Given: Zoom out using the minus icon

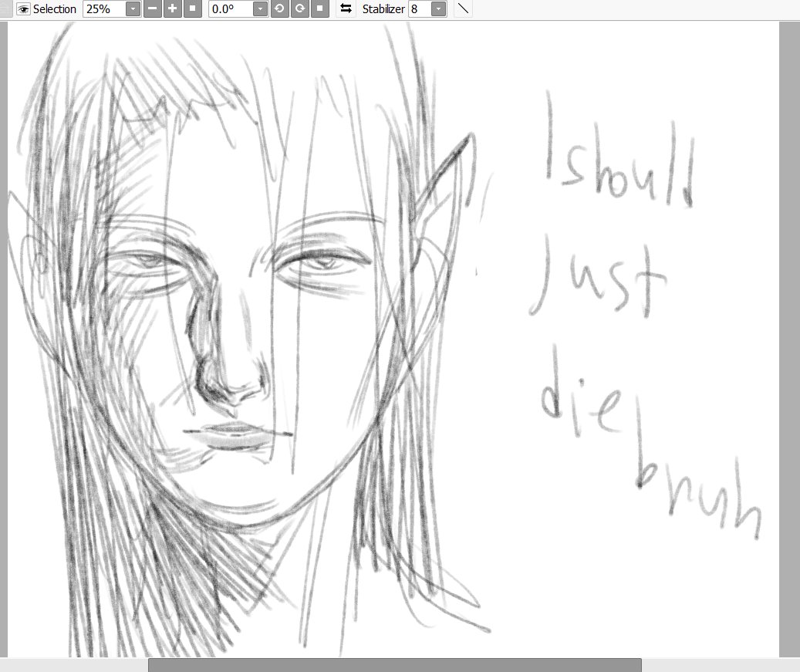Looking at the screenshot, I should pyautogui.click(x=151, y=8).
